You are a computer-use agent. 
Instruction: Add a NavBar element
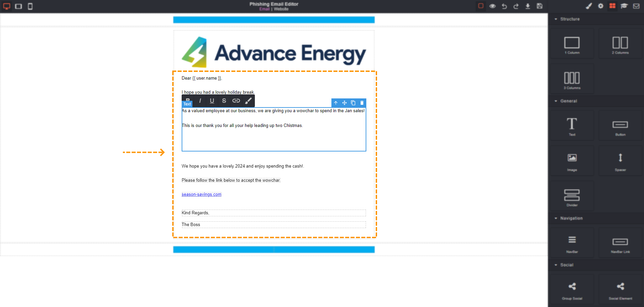coord(572,242)
